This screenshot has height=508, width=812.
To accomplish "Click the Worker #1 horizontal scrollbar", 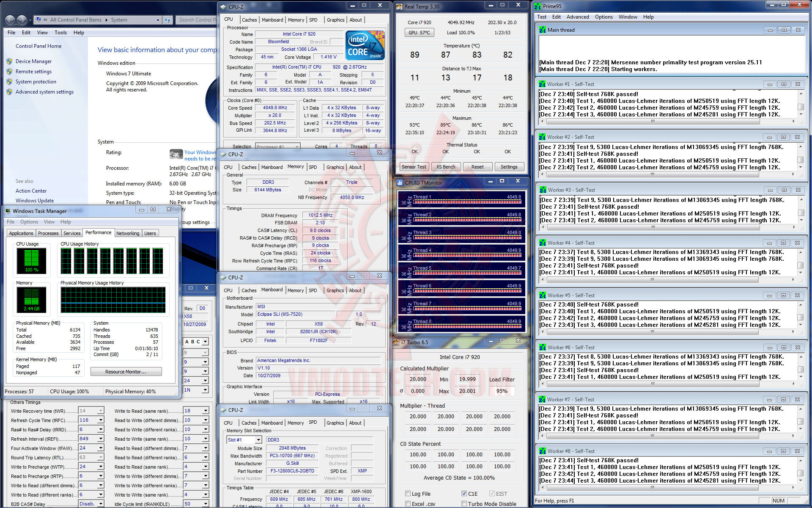I will pyautogui.click(x=653, y=121).
